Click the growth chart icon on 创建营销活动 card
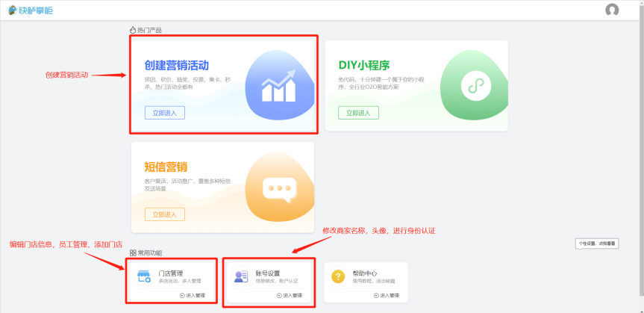This screenshot has height=313, width=644. click(278, 86)
